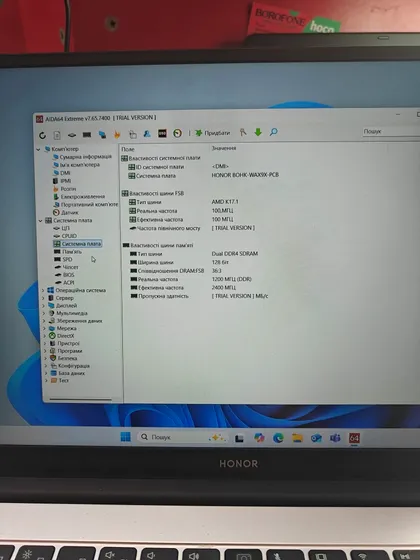Select the BIOS tree item

(65, 275)
